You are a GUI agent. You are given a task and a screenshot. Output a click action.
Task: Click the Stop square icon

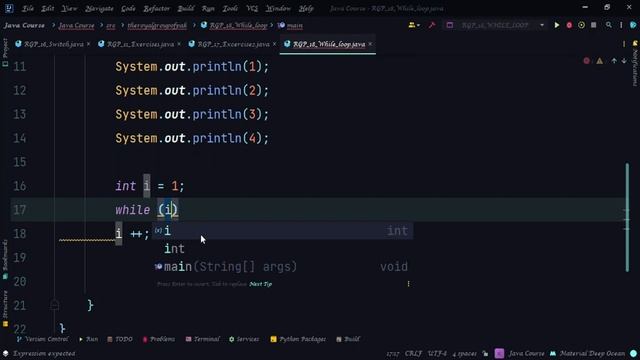pos(593,25)
